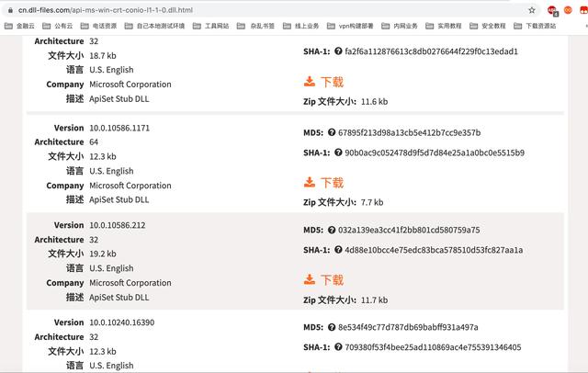Open the 电话资源 bookmark folder
The image size is (588, 373).
(99, 26)
